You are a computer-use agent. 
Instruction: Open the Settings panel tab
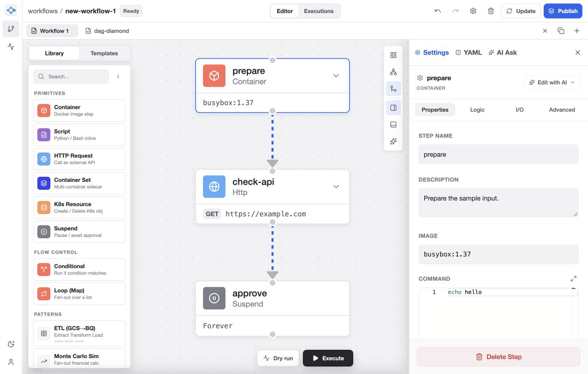(432, 53)
